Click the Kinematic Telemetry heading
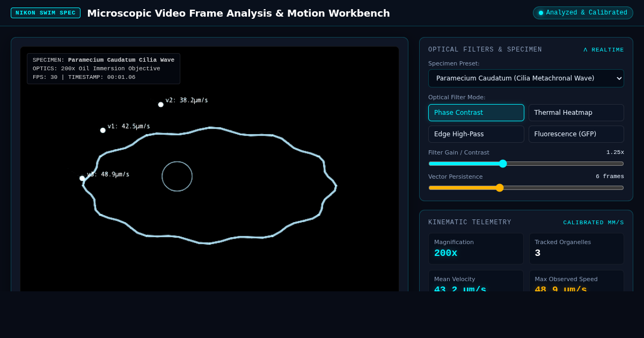The width and height of the screenshot is (644, 338). [x=470, y=223]
